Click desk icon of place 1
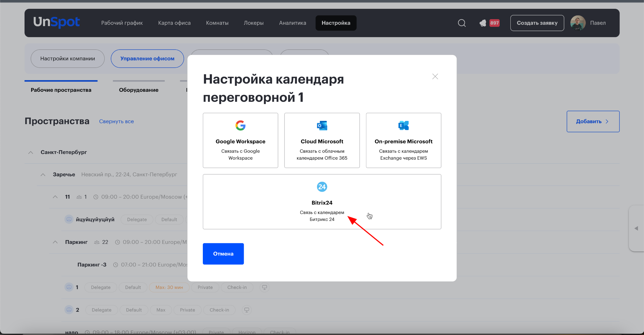 69,287
